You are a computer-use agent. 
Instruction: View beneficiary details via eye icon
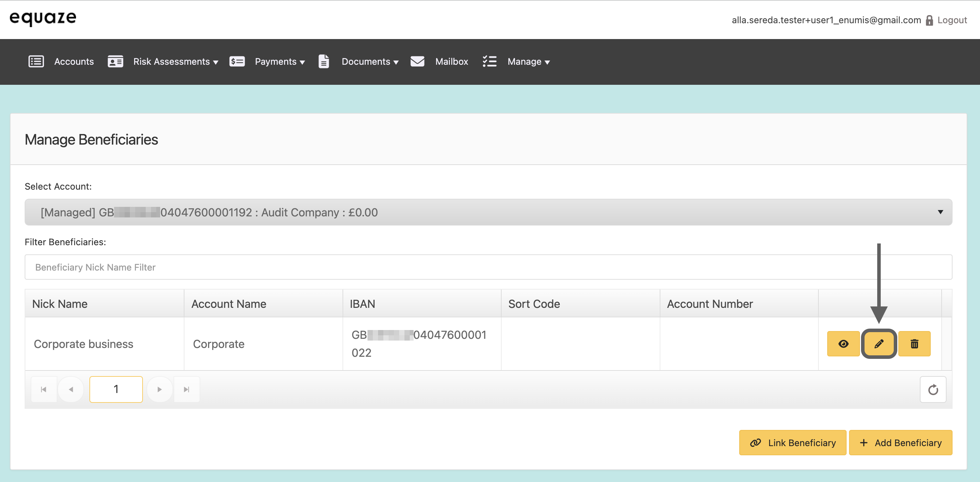843,344
